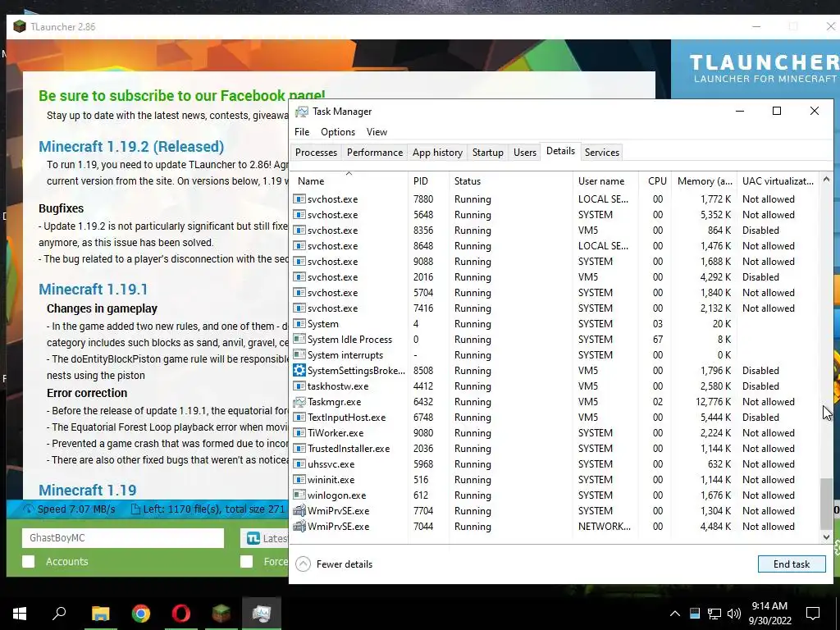Switch to TLauncher Minecraft taskbar icon
Viewport: 840px width, 630px height.
coord(221,614)
